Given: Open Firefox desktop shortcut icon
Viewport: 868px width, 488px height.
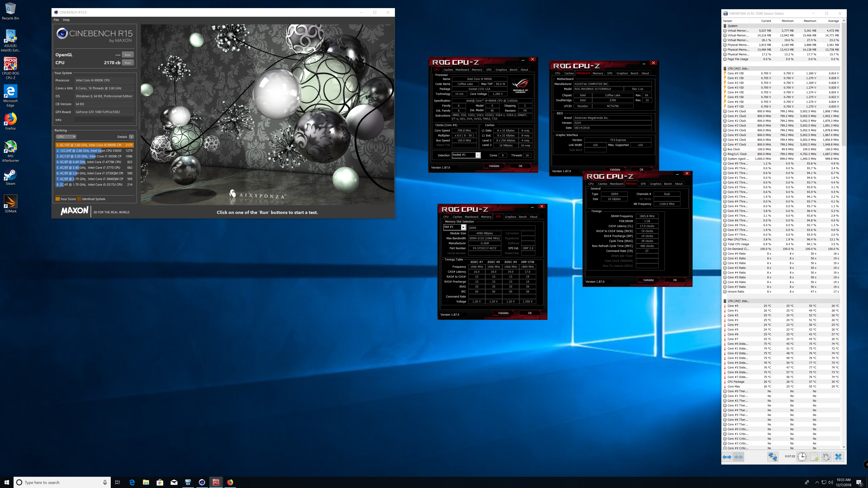Looking at the screenshot, I should 10,122.
